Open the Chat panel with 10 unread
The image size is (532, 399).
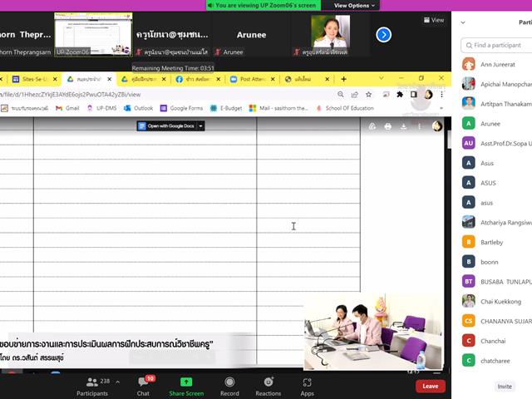tap(143, 387)
